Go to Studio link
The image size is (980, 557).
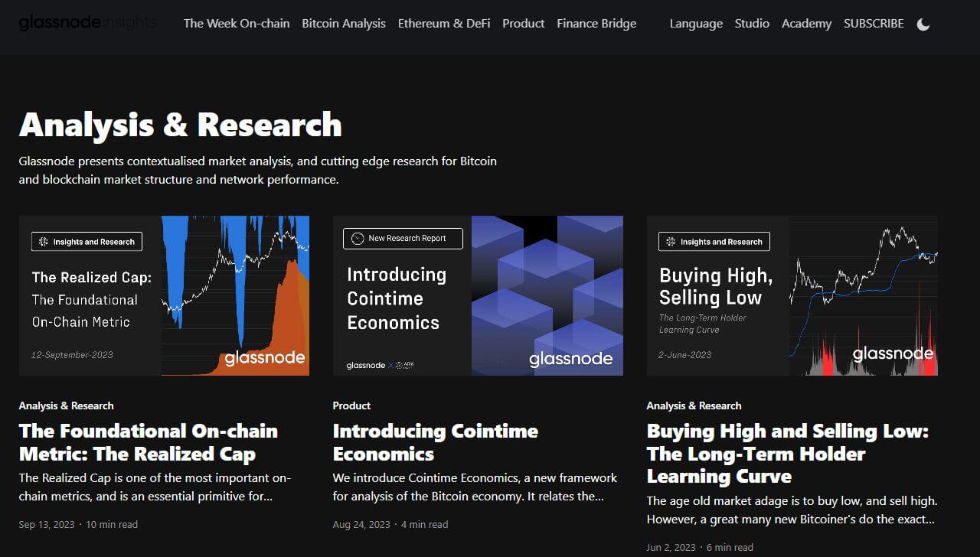coord(752,24)
